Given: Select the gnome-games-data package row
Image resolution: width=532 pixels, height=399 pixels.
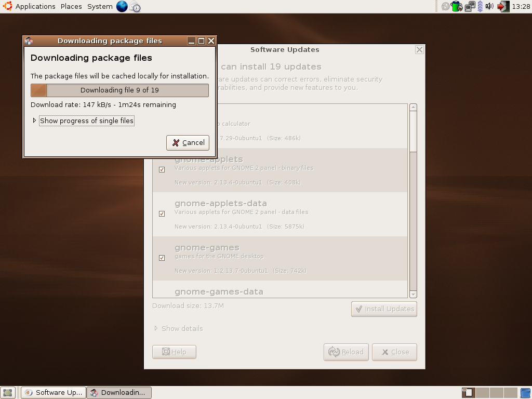Looking at the screenshot, I should point(280,289).
